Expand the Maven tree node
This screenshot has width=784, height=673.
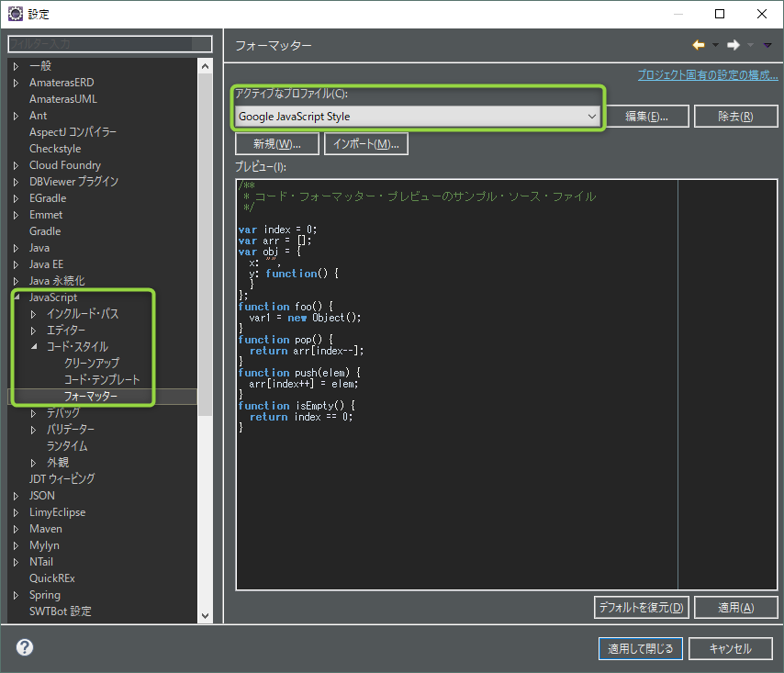click(16, 529)
